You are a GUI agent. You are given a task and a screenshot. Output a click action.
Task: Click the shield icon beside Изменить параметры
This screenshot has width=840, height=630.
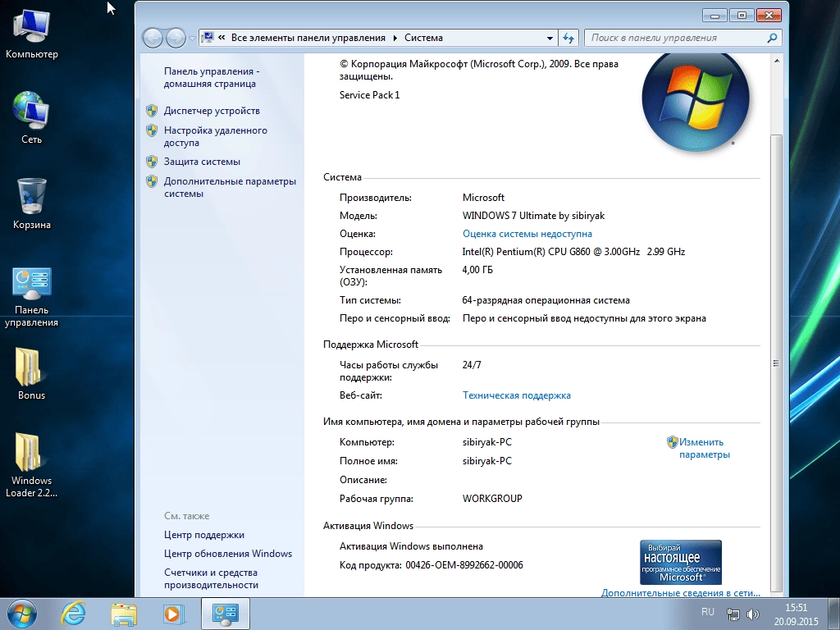(x=673, y=442)
